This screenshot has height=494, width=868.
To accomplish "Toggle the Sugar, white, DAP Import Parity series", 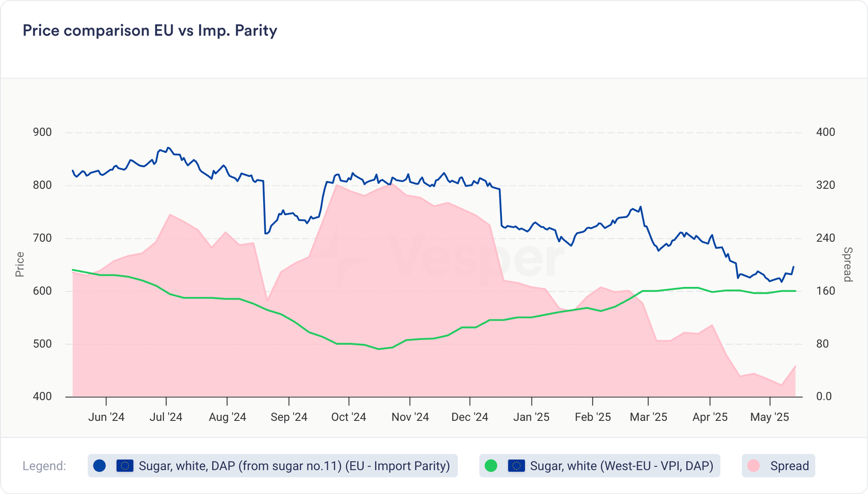I will click(294, 466).
